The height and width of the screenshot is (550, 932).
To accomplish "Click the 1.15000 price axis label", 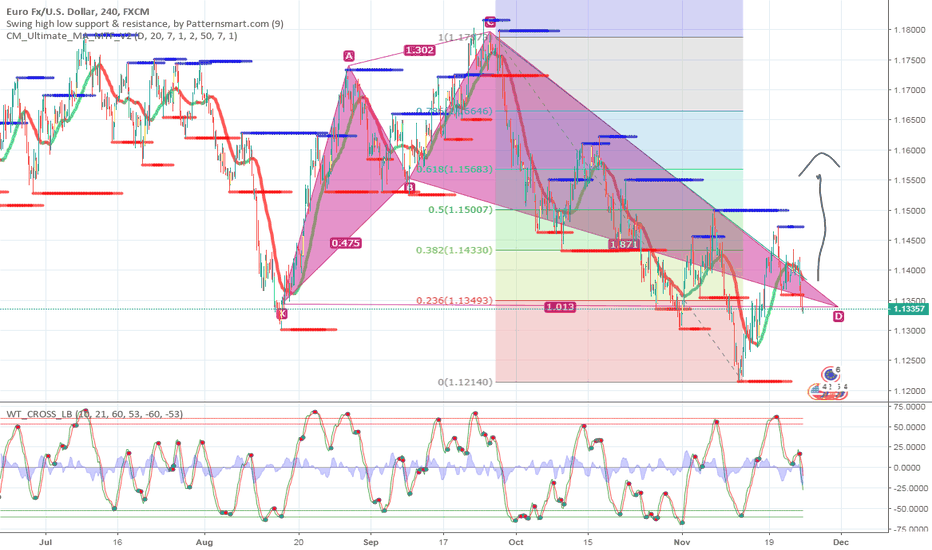I will [x=909, y=210].
